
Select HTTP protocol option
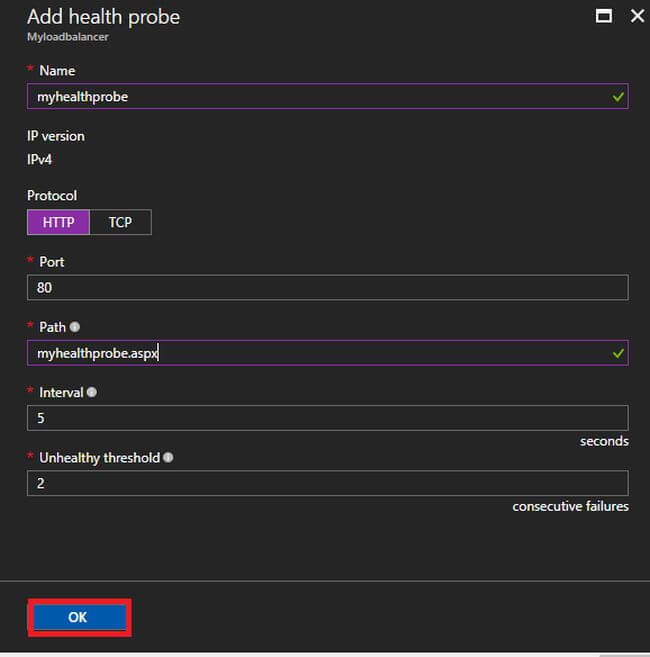58,222
